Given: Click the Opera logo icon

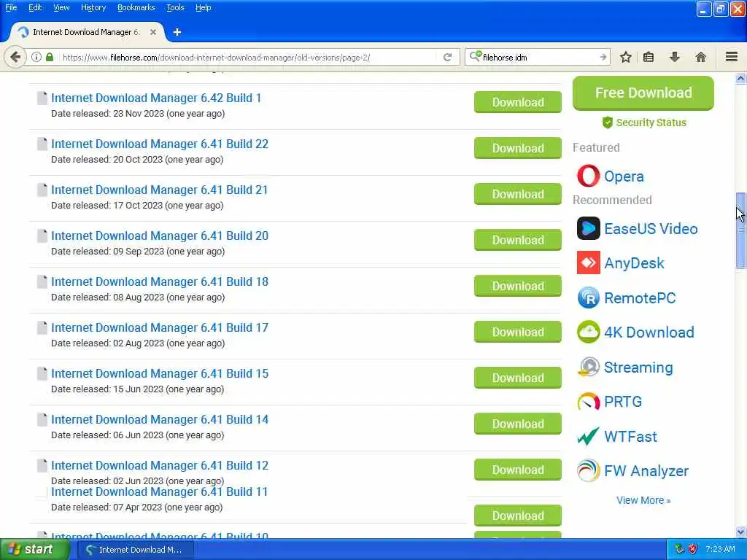Looking at the screenshot, I should 589,176.
